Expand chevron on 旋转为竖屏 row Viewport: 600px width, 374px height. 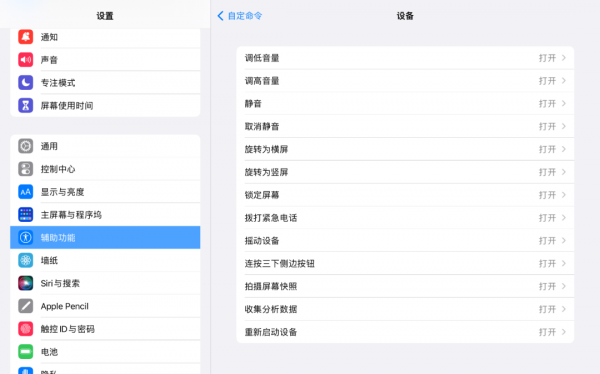tap(564, 172)
